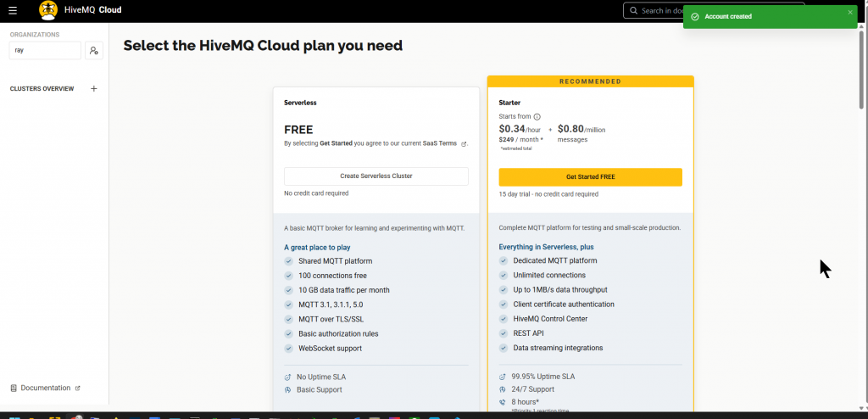Open the SaaS Terms link
This screenshot has height=419, width=868.
[441, 143]
